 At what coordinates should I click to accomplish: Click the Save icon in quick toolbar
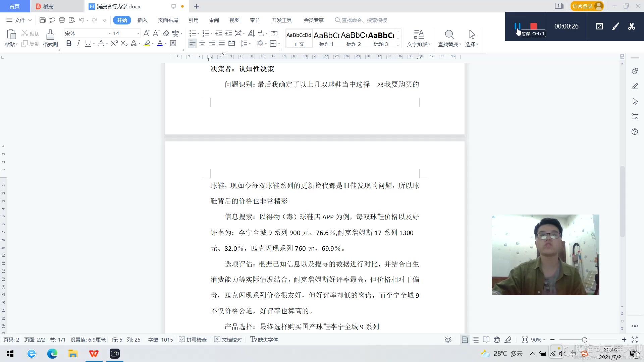[42, 20]
